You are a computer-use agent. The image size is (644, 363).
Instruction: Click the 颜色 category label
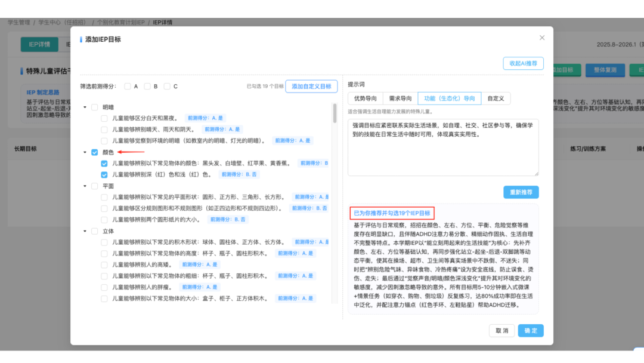point(108,152)
